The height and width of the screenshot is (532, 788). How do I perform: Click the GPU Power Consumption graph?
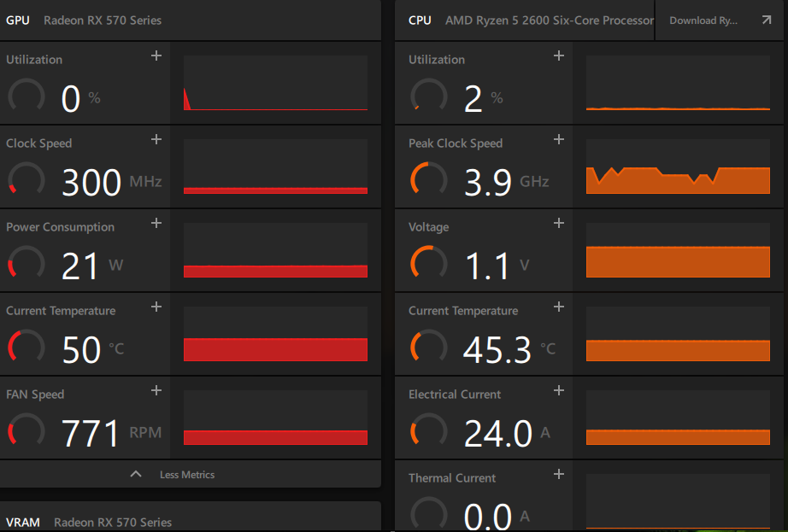[275, 250]
